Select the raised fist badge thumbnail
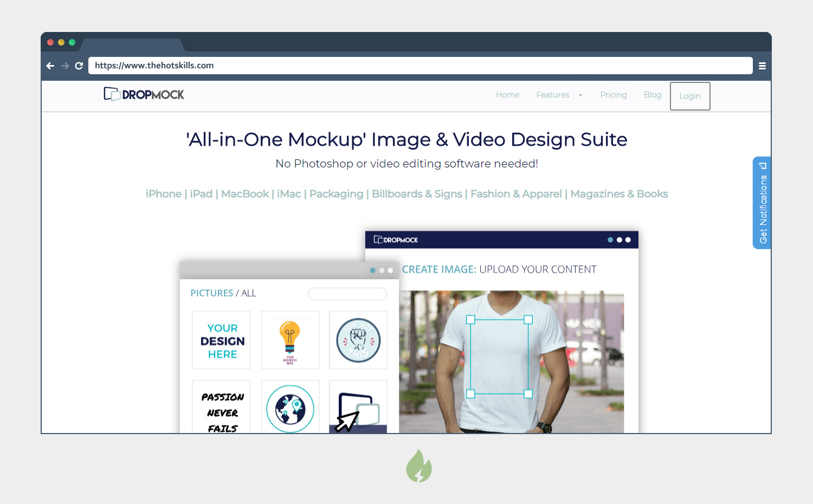813x504 pixels. tap(358, 340)
